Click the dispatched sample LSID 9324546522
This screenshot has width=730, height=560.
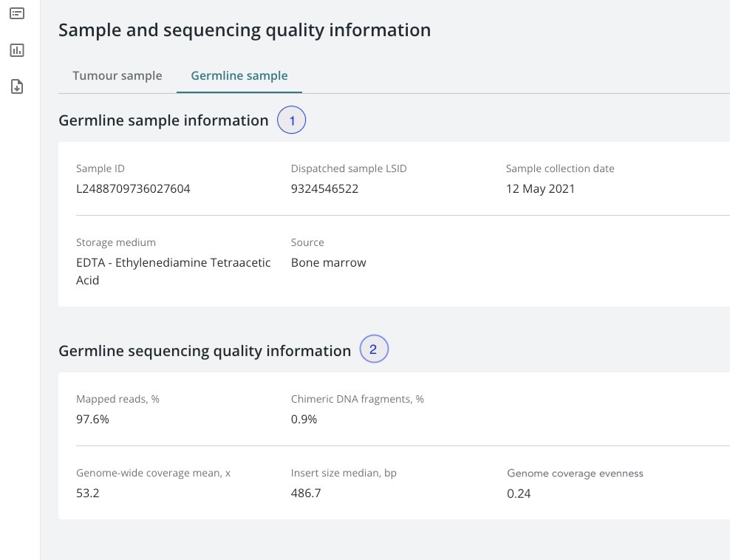tap(324, 188)
